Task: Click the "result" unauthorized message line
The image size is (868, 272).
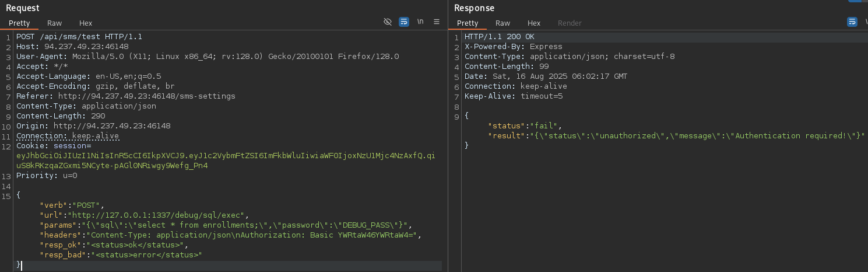Action: click(676, 136)
